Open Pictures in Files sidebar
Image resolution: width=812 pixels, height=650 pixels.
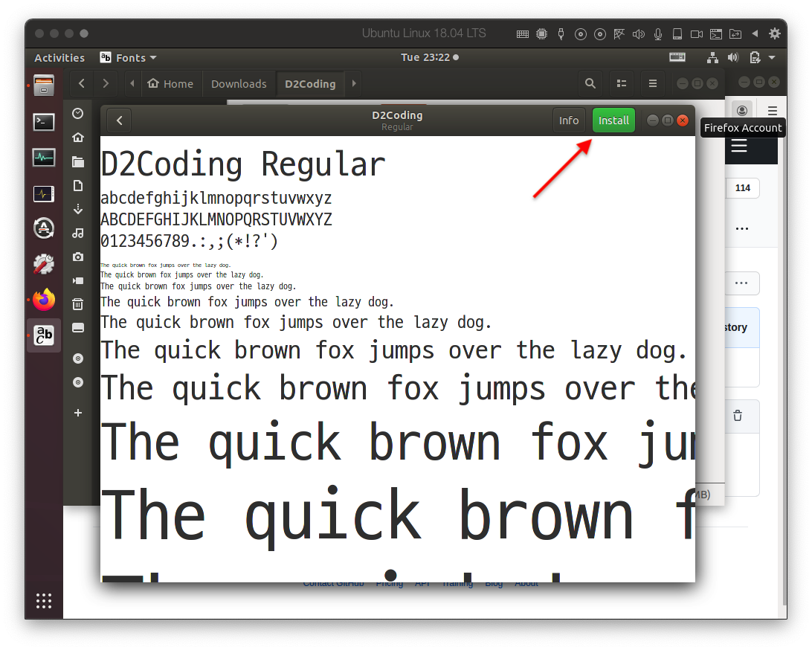tap(77, 257)
